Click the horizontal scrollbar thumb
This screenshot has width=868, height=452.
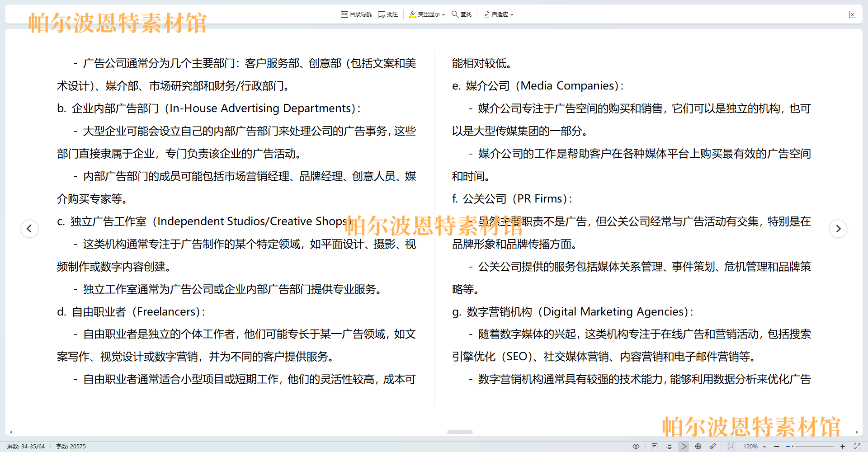pos(460,432)
